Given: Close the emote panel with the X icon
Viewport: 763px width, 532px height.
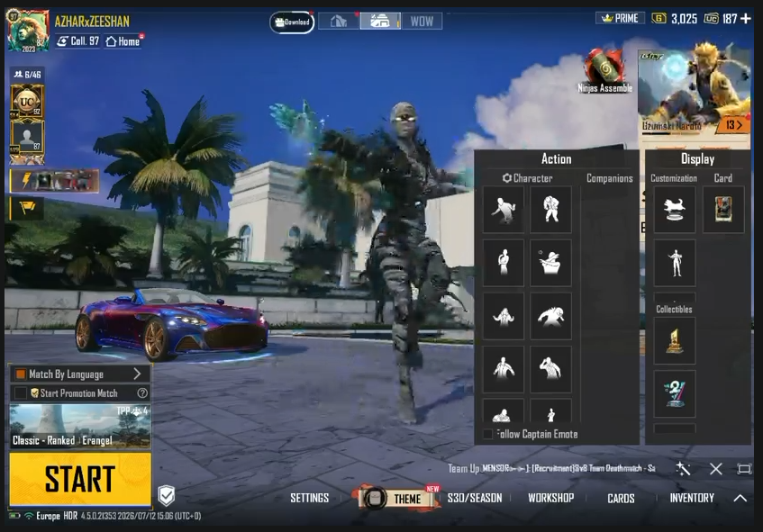Looking at the screenshot, I should [716, 469].
